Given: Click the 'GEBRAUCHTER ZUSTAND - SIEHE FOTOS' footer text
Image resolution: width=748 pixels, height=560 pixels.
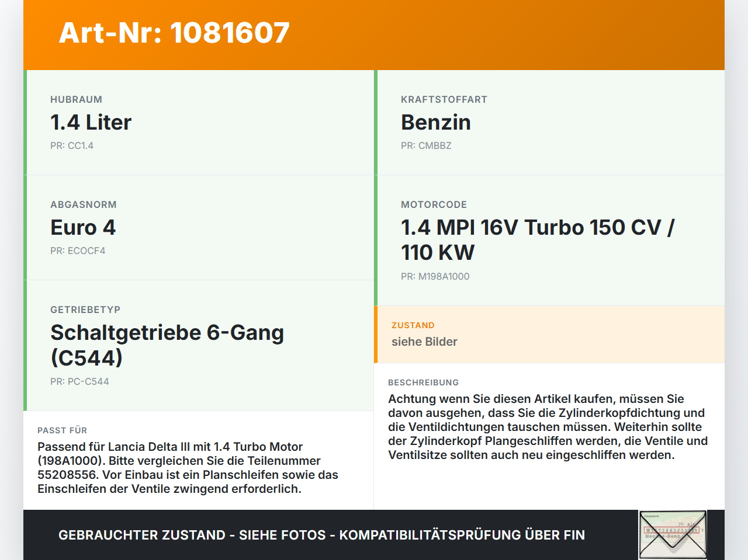Looking at the screenshot, I should [321, 535].
